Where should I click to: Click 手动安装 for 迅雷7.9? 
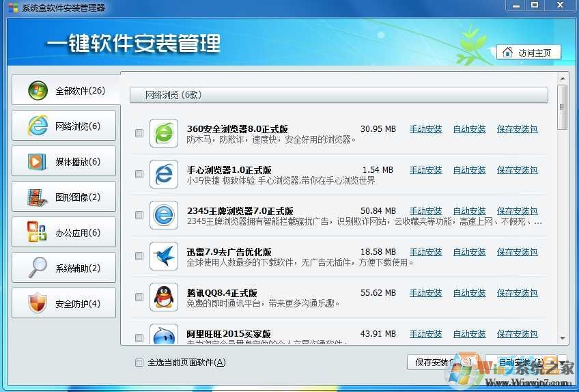[x=426, y=252]
